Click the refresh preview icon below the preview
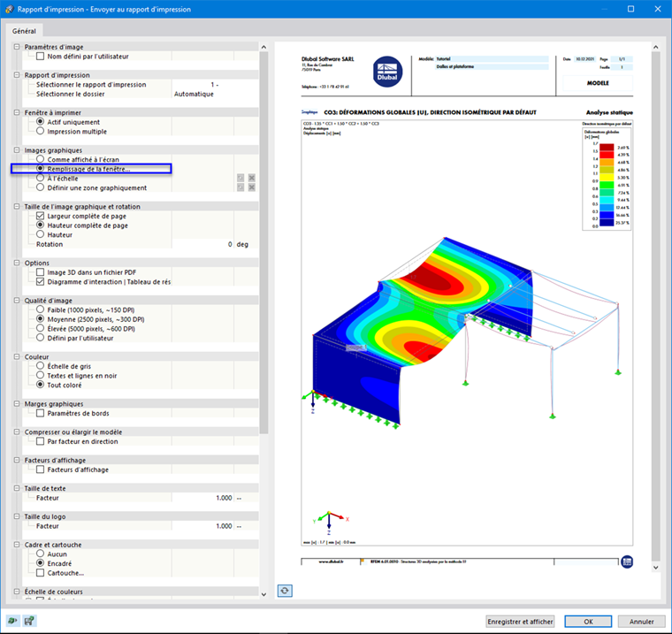The width and height of the screenshot is (672, 634). tap(285, 591)
